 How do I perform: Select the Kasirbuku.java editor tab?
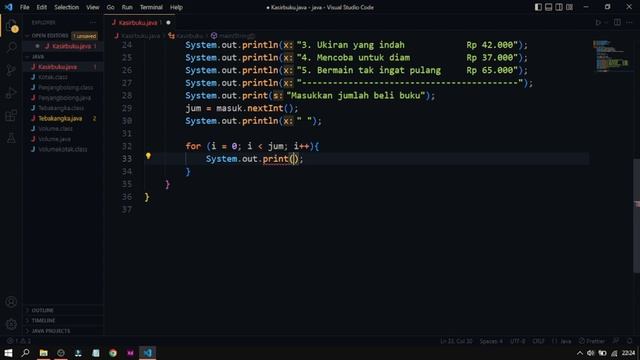140,22
